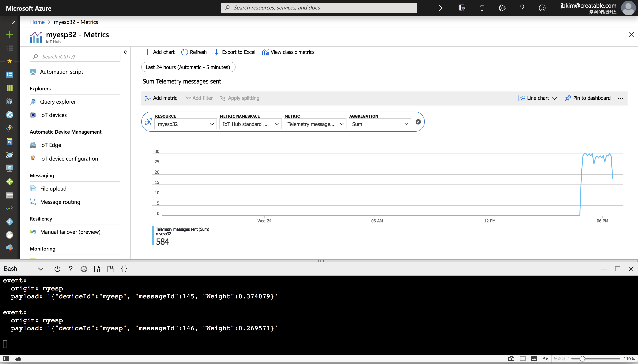Click Add chart
This screenshot has width=638, height=364.
coord(159,52)
